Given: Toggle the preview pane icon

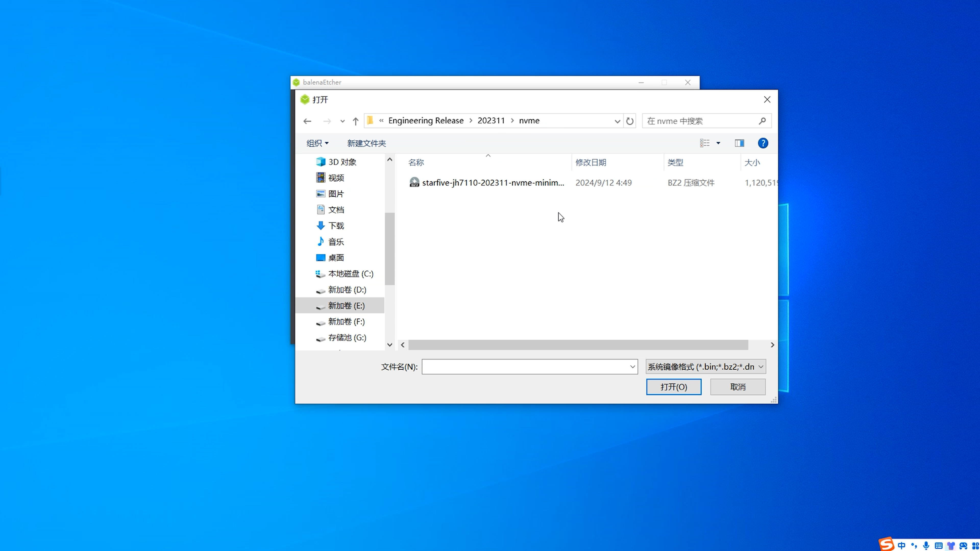Looking at the screenshot, I should coord(739,143).
